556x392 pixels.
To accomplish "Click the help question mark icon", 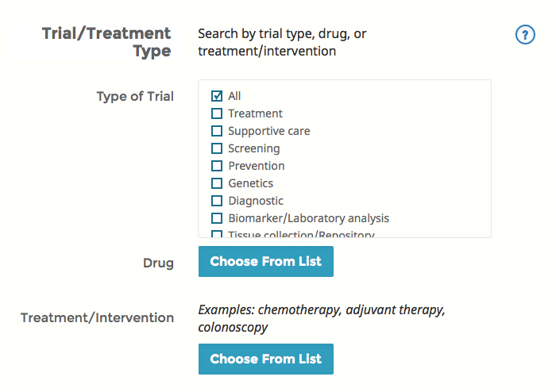I will pyautogui.click(x=525, y=35).
